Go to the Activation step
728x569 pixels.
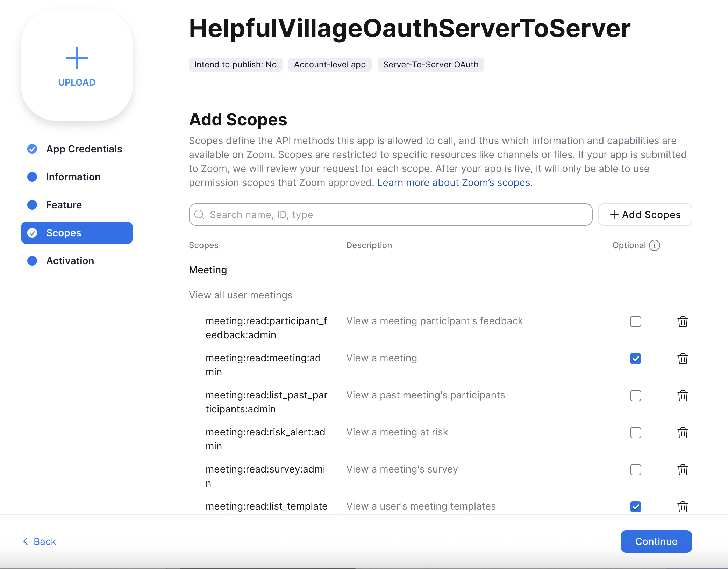pos(77,261)
